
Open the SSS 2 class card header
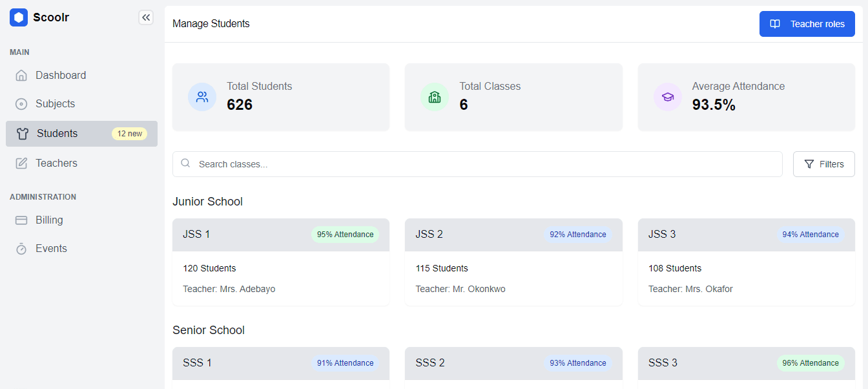(x=513, y=363)
